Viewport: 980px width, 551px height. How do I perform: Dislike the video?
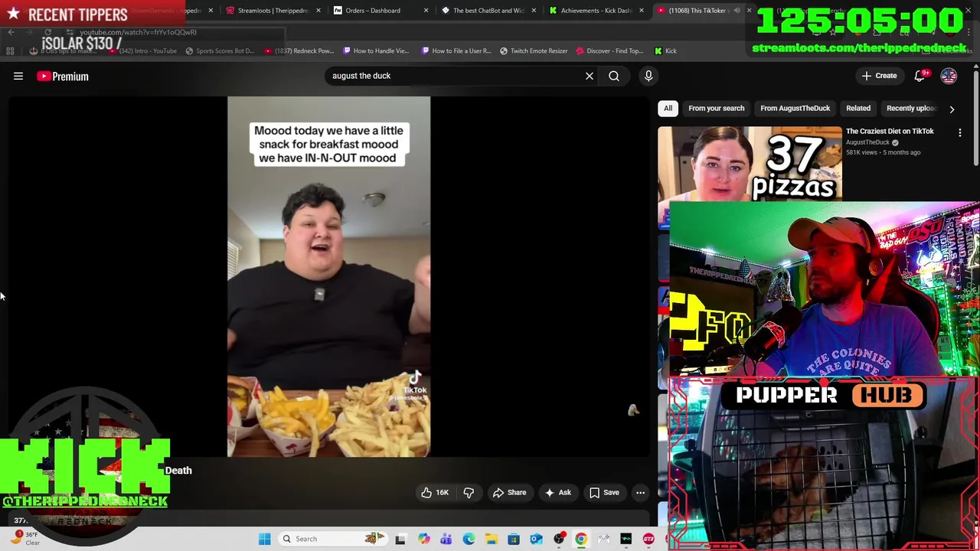469,493
